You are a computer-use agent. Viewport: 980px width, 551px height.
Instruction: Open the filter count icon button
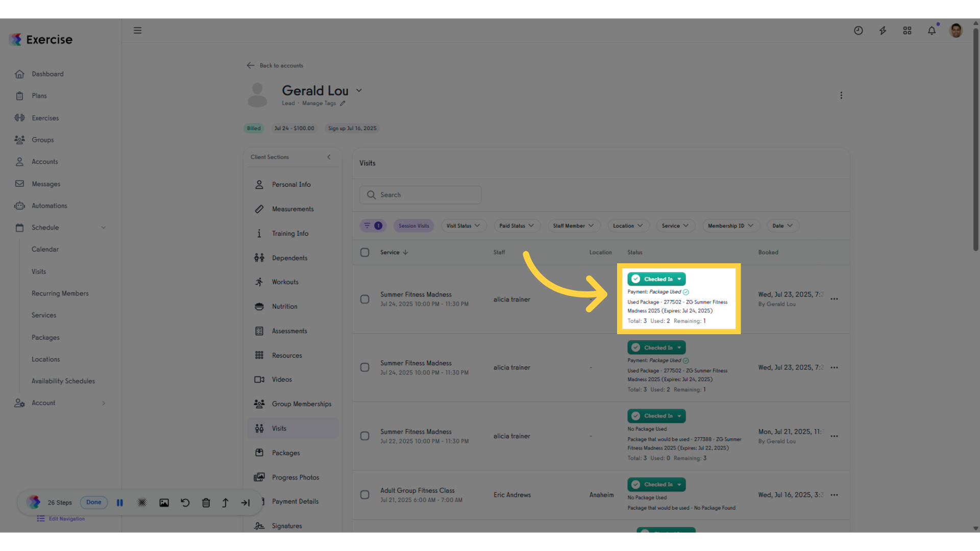pyautogui.click(x=373, y=226)
